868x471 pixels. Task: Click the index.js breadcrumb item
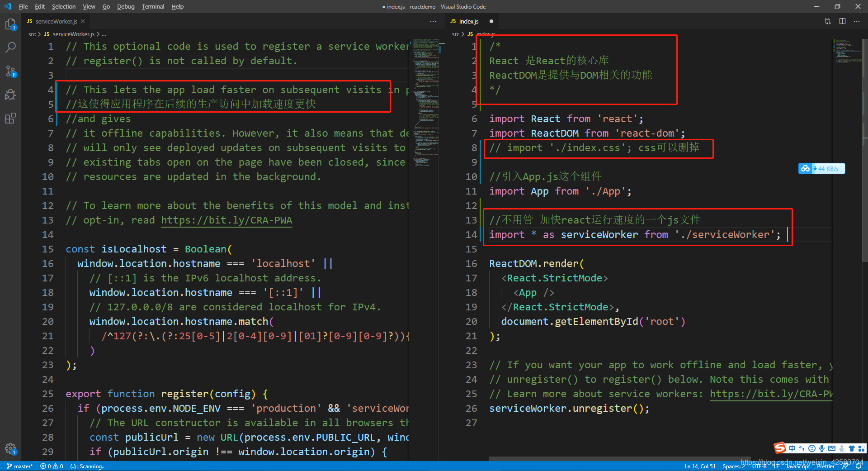point(486,34)
